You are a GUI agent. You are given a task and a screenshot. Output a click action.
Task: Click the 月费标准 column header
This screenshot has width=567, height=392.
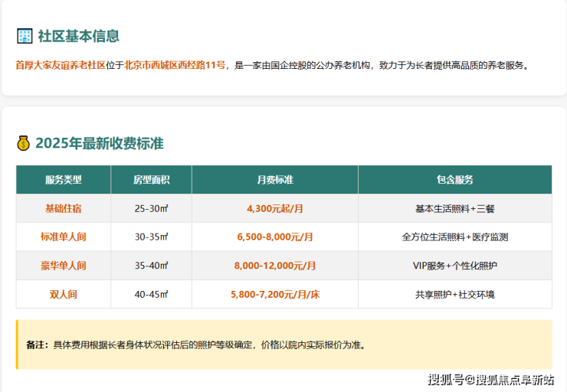274,180
